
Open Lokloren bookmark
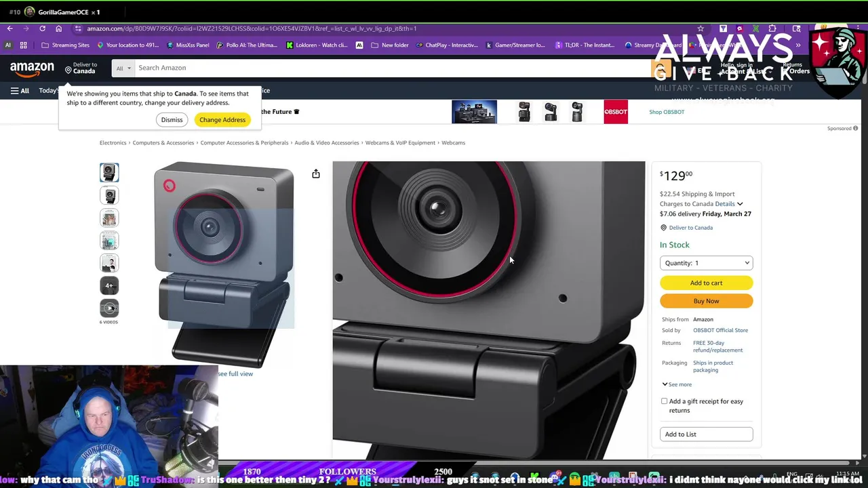[x=317, y=45]
